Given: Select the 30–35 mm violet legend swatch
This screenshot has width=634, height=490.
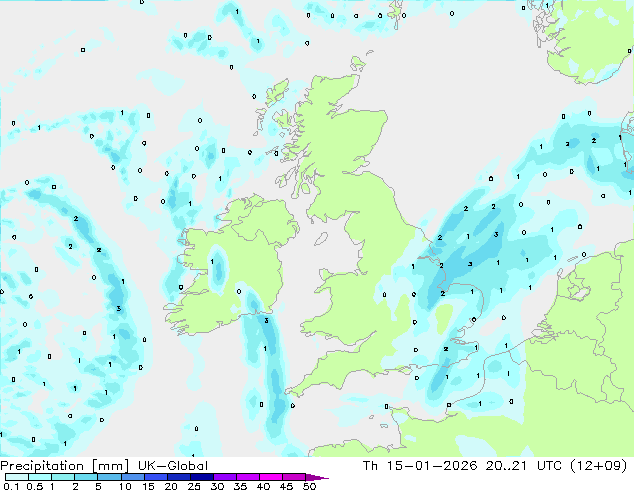Looking at the screenshot, I should [224, 477].
